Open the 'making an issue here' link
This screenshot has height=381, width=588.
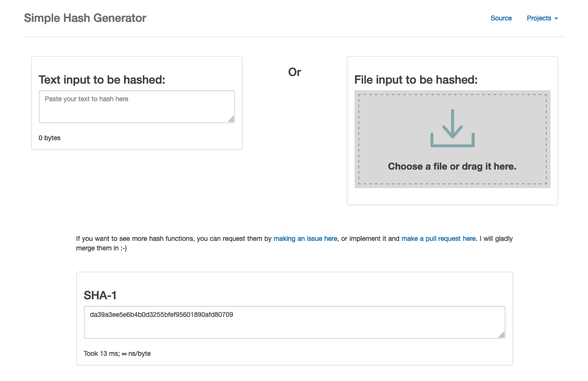tap(306, 238)
